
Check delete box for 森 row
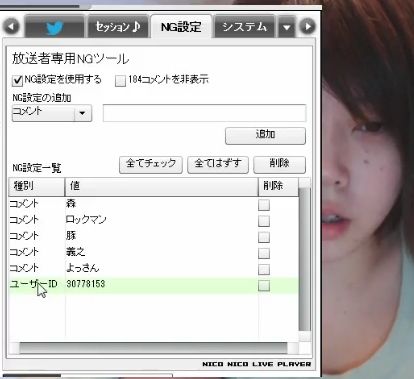tap(264, 205)
